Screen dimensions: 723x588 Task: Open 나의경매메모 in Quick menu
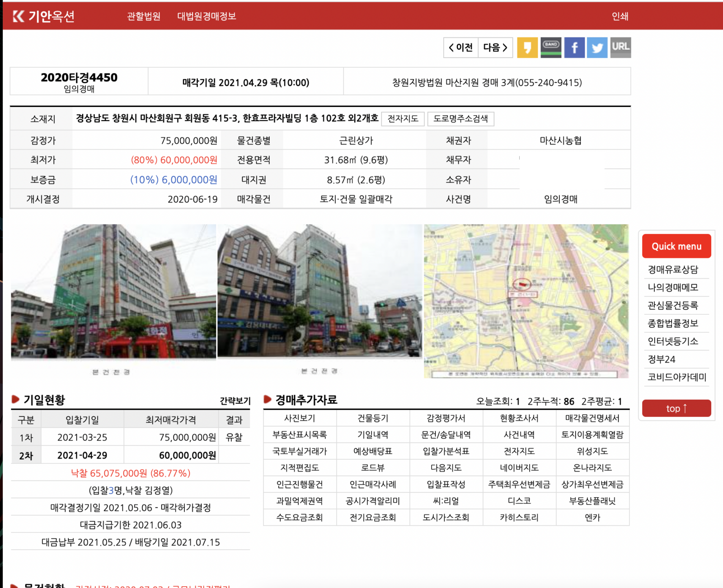(673, 287)
